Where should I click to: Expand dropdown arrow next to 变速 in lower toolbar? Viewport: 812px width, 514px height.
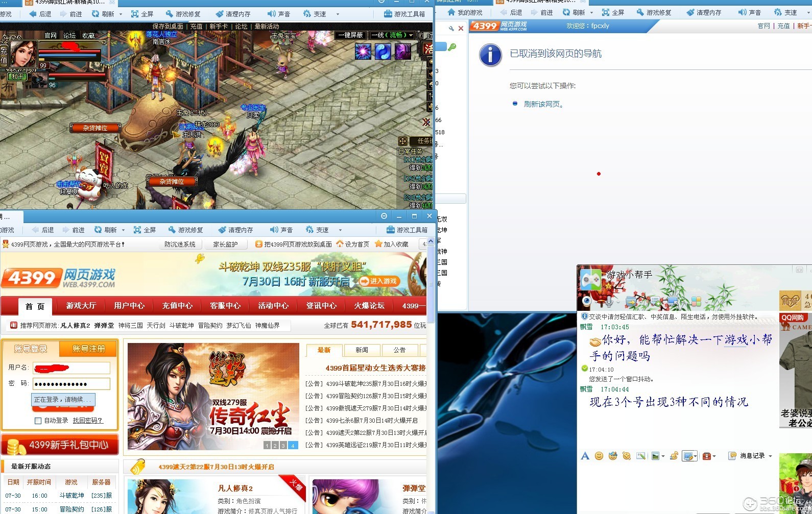340,230
